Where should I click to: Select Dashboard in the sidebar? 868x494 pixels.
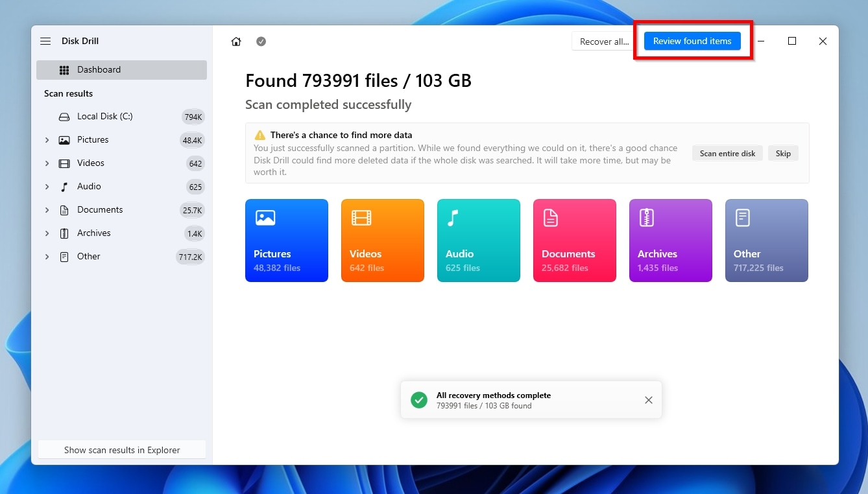tap(122, 70)
